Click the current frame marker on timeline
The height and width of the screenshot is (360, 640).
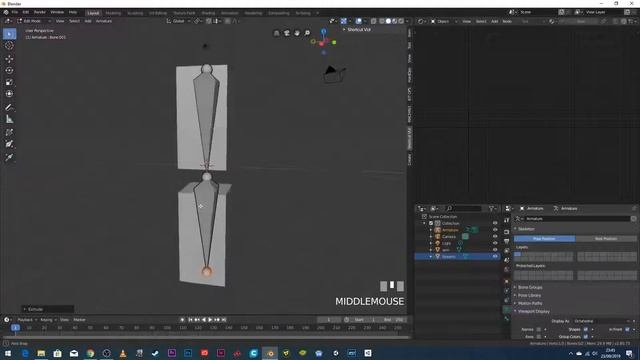pyautogui.click(x=15, y=328)
